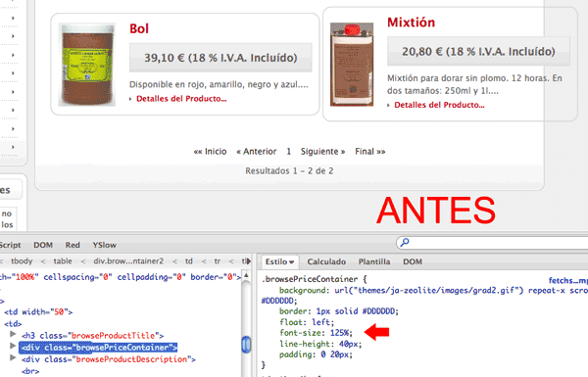The height and width of the screenshot is (377, 588).
Task: Click the .browsePriceContainer CSS selector
Action: [310, 279]
